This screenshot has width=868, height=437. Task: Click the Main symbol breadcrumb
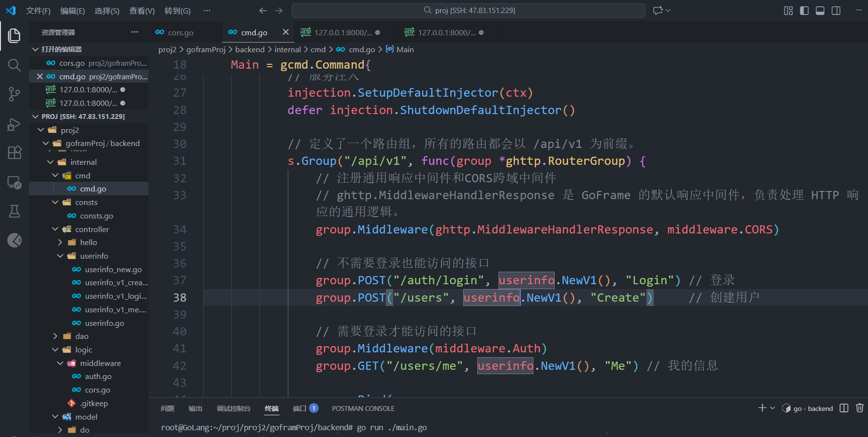pos(400,49)
